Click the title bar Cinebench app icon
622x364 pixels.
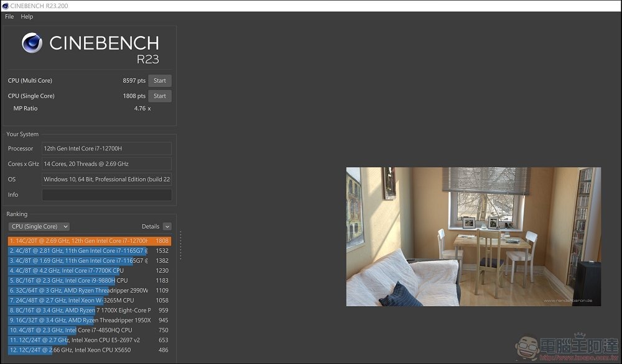(5, 6)
